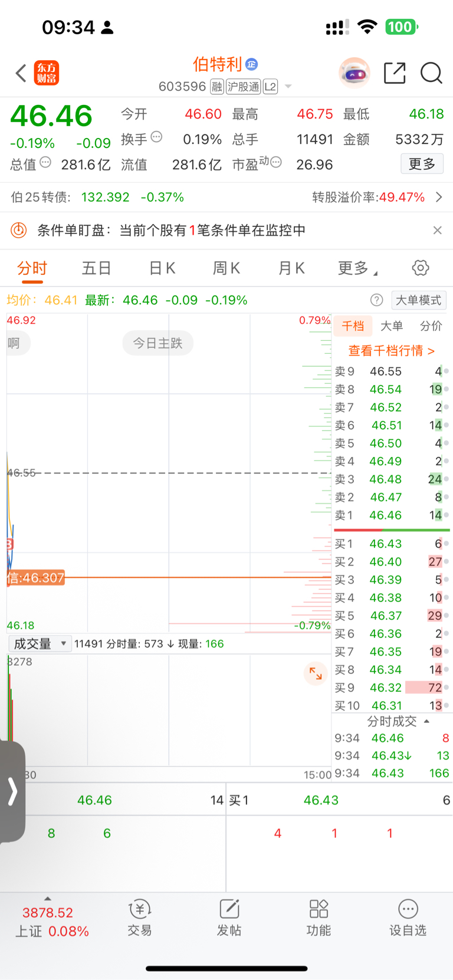Switch to the 日K tab

click(x=162, y=268)
